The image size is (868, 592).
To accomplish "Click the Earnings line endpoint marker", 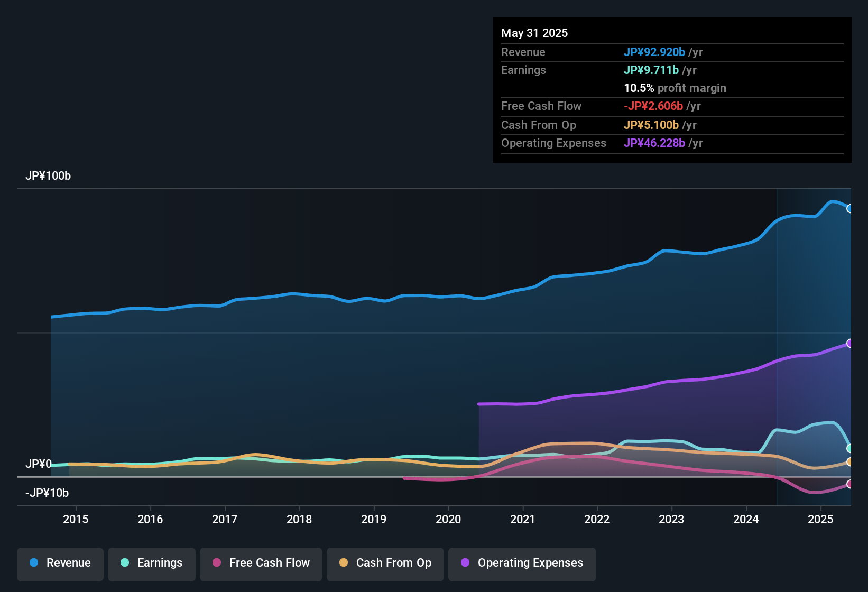I will coord(850,448).
